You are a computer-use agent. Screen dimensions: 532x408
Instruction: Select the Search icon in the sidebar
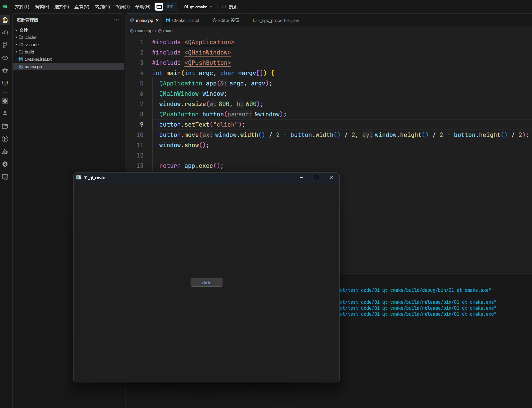5,33
